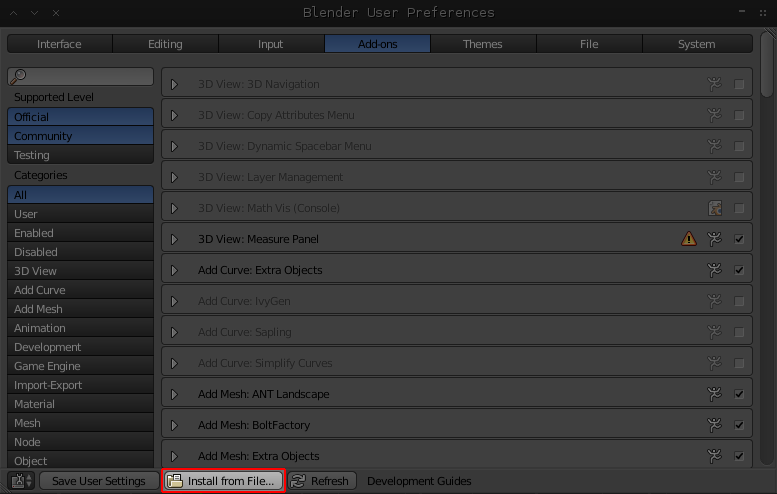Click the warning triangle icon on Measure Panel
777x494 pixels.
pos(689,239)
